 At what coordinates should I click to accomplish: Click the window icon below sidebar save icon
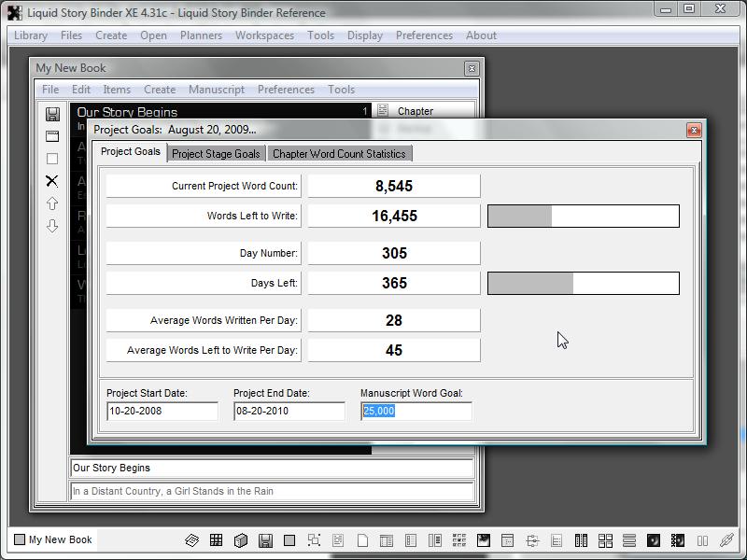pyautogui.click(x=52, y=136)
